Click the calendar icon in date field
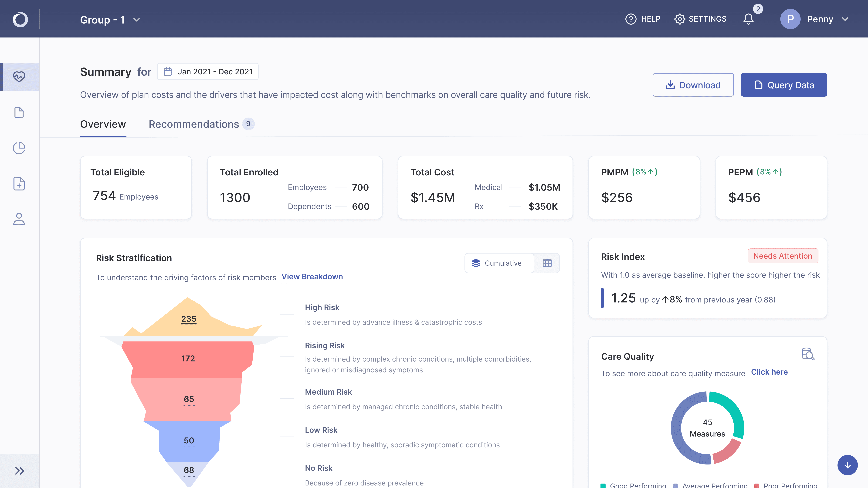Image resolution: width=868 pixels, height=488 pixels. click(x=168, y=71)
